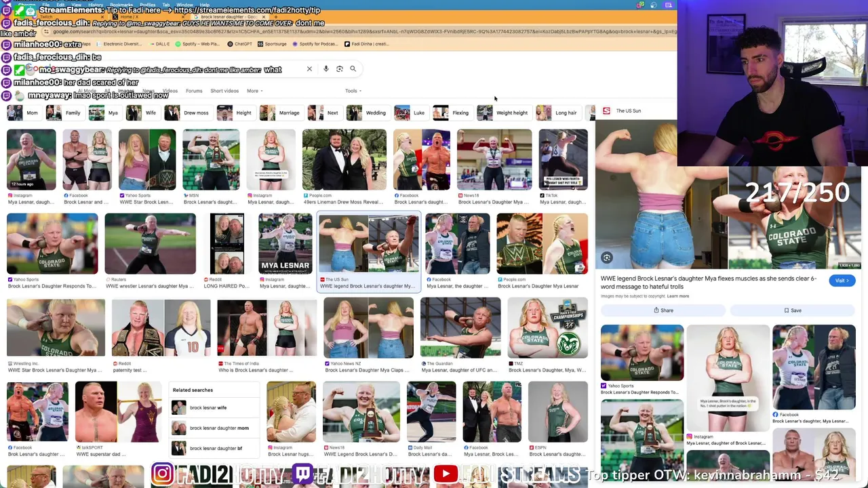Screen dimensions: 868x488
Task: Open the MSN Brock Lesnar's daughter thumbnail
Action: (211, 160)
